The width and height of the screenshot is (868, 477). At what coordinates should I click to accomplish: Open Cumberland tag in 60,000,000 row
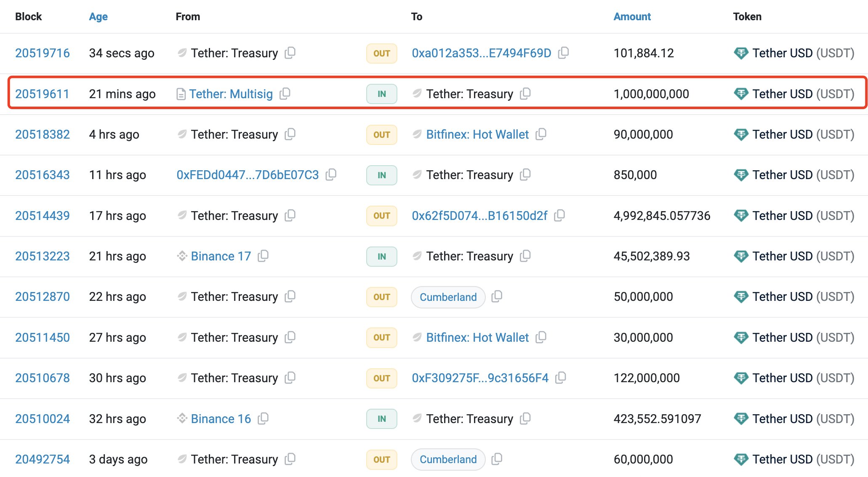pos(448,459)
